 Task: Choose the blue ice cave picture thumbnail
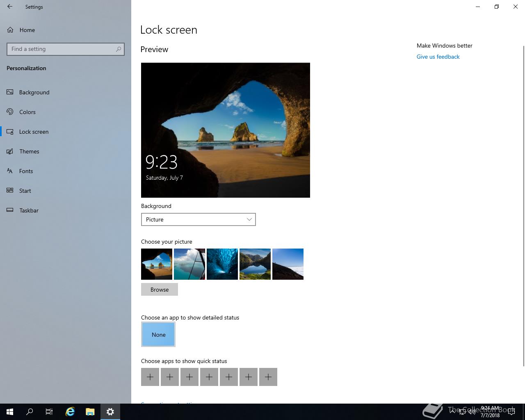(x=222, y=264)
